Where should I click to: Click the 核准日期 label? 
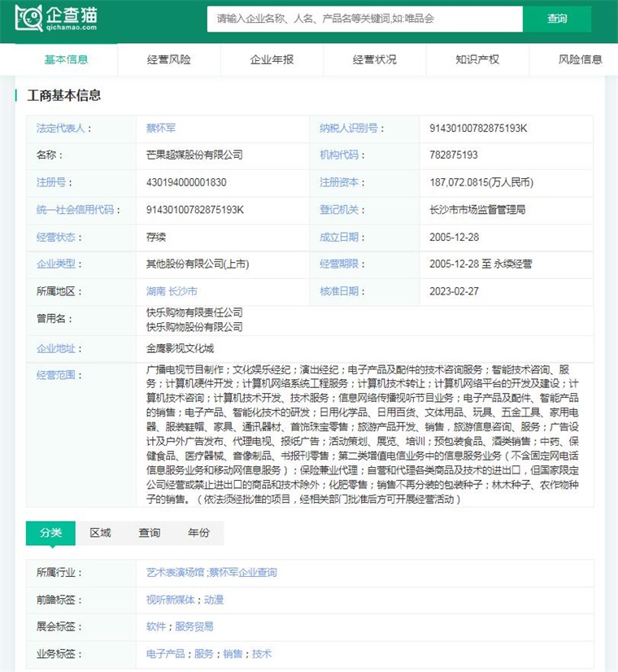(x=339, y=291)
